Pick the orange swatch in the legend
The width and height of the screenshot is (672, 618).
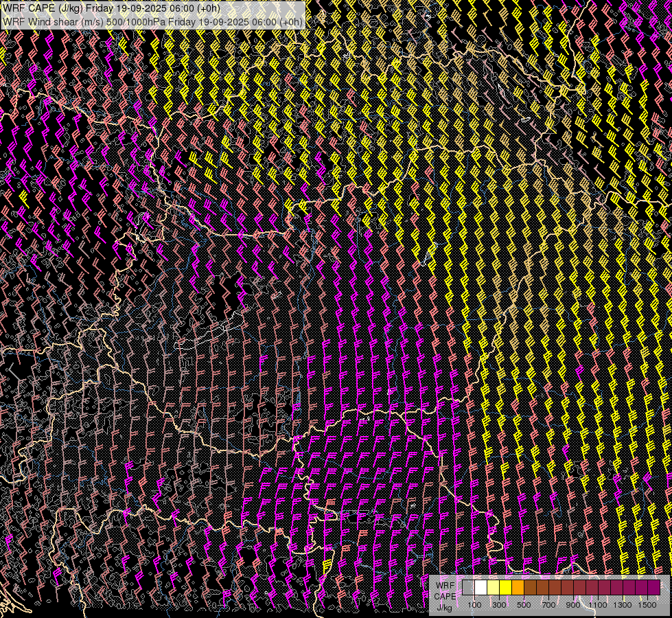pyautogui.click(x=518, y=588)
